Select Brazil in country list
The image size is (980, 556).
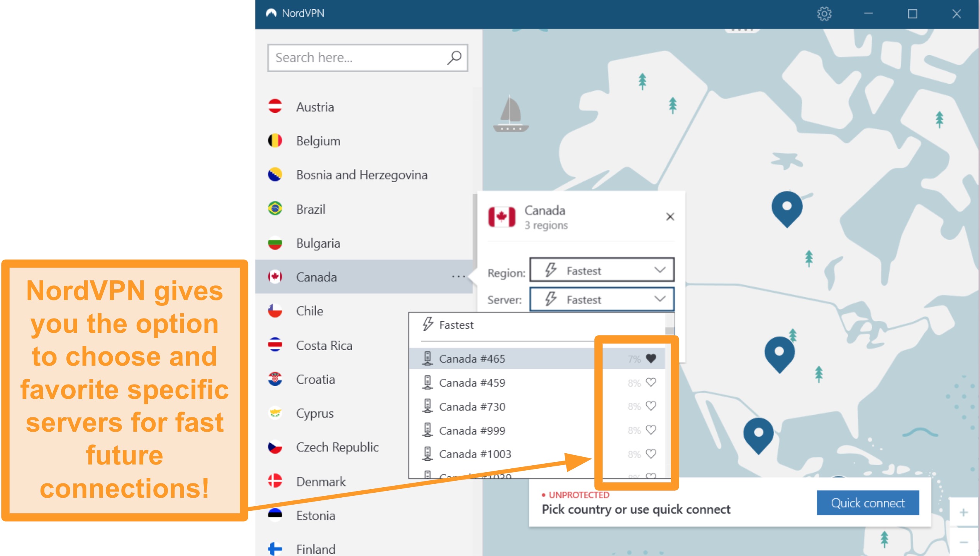point(364,209)
